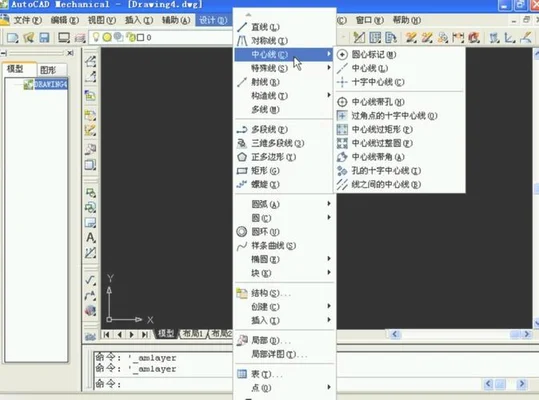Expand the 圆 circle submenu
The width and height of the screenshot is (539, 400).
(284, 218)
